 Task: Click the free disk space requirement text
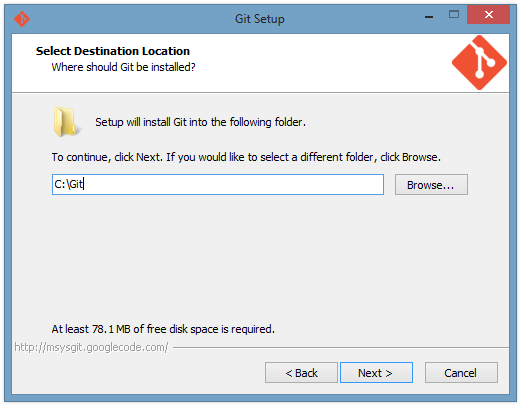pyautogui.click(x=163, y=329)
